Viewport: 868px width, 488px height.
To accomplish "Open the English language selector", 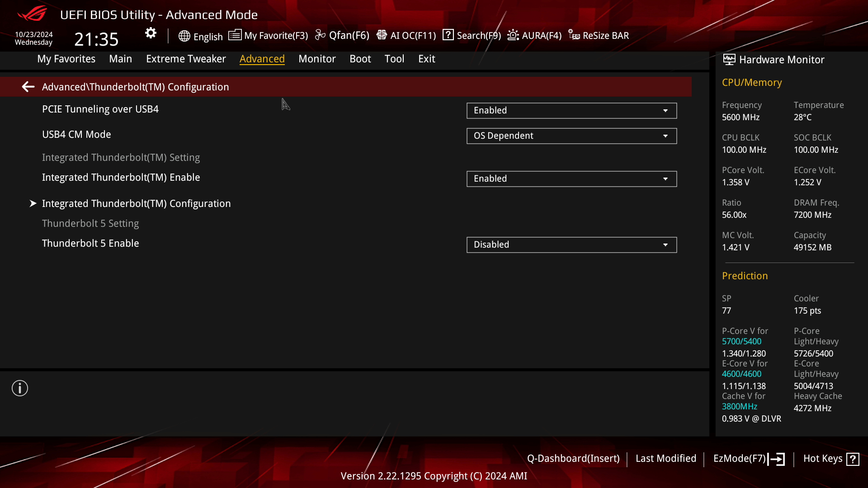I will pos(201,37).
